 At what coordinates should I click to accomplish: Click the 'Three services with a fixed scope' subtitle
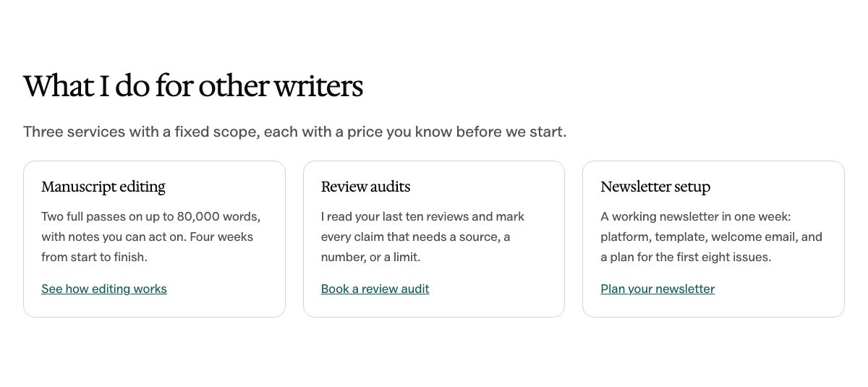click(295, 132)
